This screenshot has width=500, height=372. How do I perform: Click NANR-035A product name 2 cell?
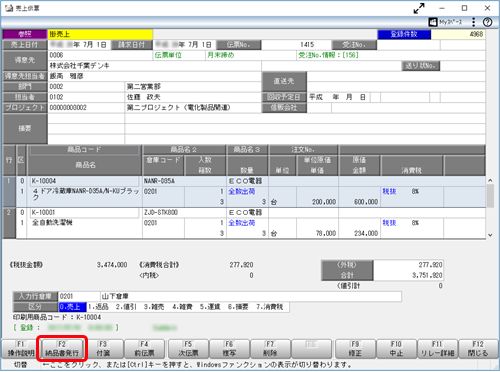point(184,181)
